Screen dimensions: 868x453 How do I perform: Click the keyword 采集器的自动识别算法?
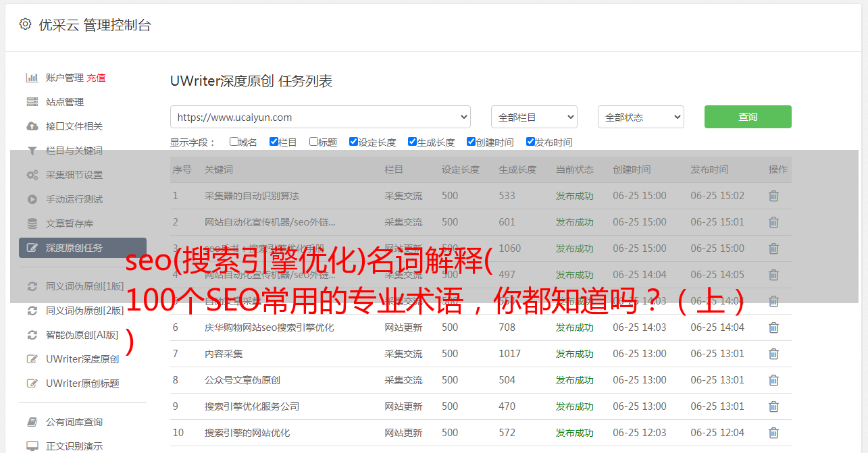click(252, 196)
